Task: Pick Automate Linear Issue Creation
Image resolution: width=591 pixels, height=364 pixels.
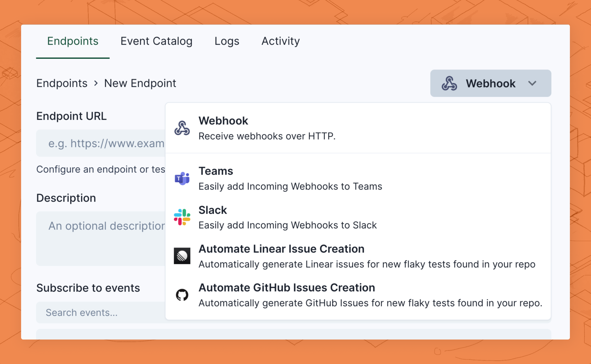Action: [x=281, y=249]
